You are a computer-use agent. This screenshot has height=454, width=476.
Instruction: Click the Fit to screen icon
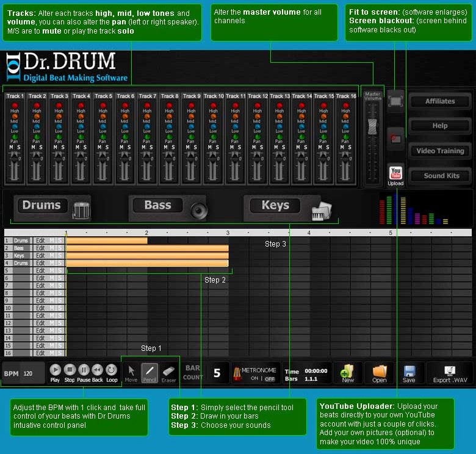(x=395, y=101)
